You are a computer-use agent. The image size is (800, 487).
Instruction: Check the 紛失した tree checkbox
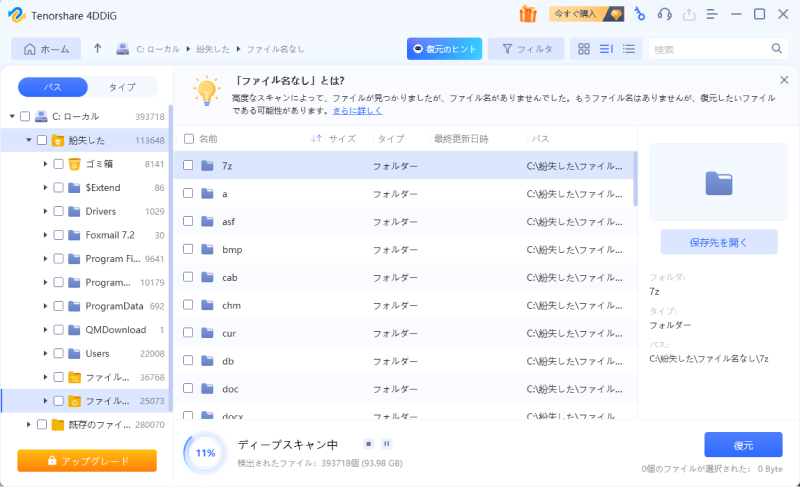[x=42, y=140]
